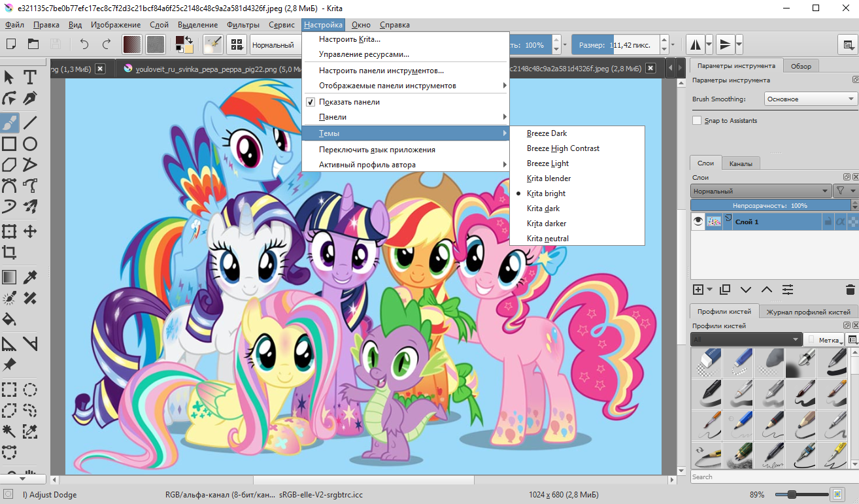Click the Undo arrow icon

pos(84,44)
